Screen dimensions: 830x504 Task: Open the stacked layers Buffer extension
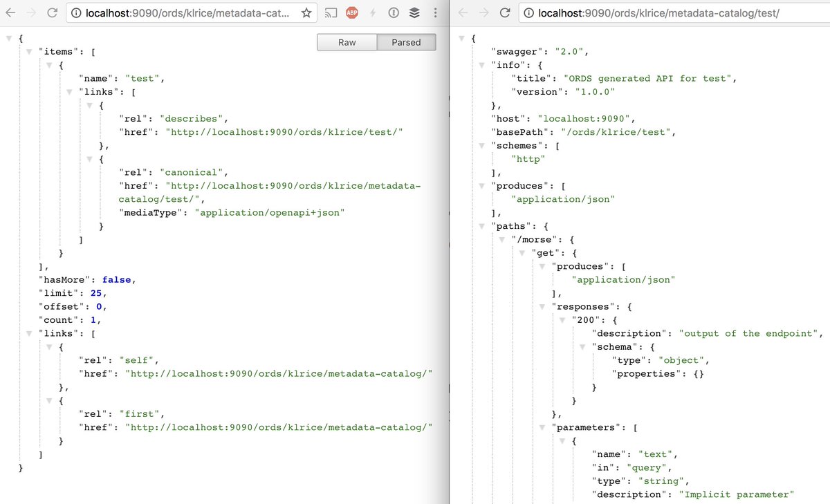pyautogui.click(x=414, y=12)
